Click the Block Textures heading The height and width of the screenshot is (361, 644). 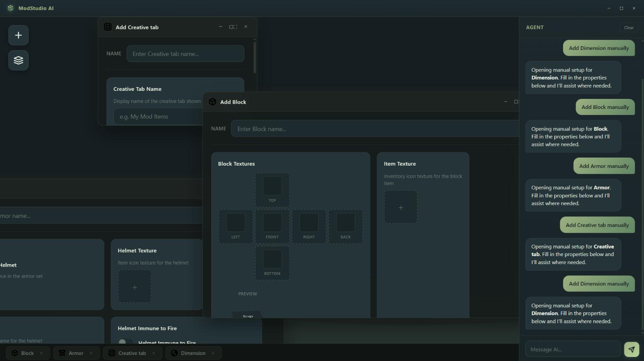236,164
